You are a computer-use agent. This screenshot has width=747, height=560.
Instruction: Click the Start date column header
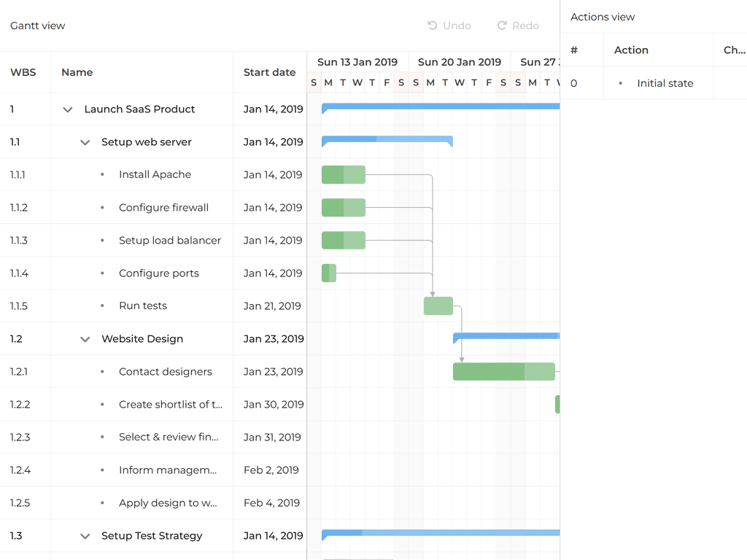tap(269, 72)
